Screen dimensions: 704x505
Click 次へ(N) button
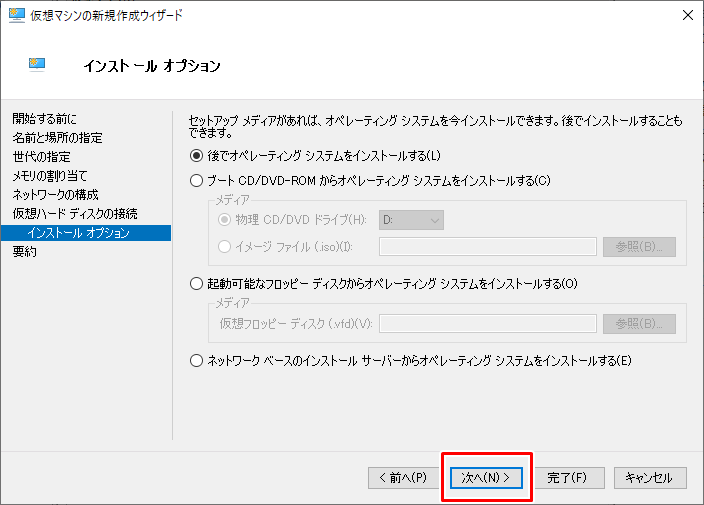pyautogui.click(x=486, y=478)
